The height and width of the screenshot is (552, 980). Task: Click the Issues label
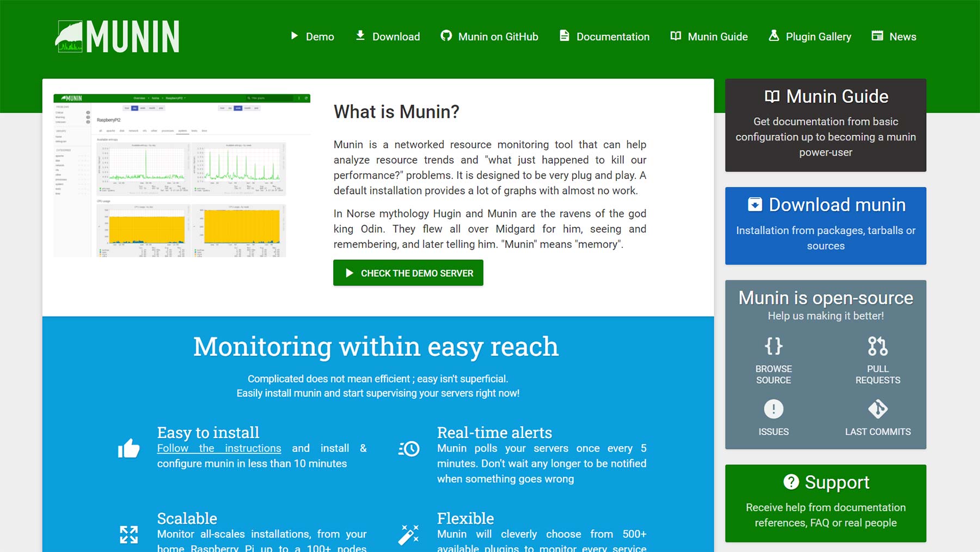(774, 432)
